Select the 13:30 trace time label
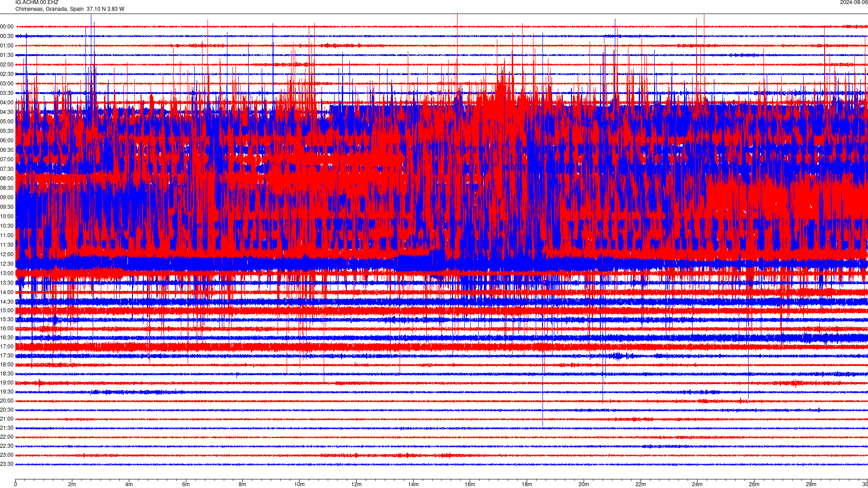 [7, 283]
